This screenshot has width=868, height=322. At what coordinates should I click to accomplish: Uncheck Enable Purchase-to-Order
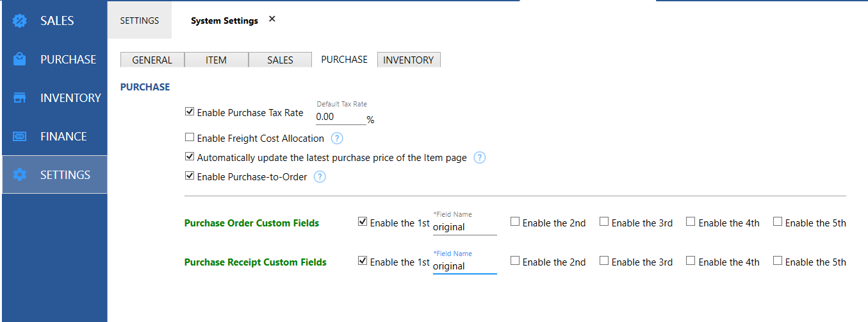point(190,176)
